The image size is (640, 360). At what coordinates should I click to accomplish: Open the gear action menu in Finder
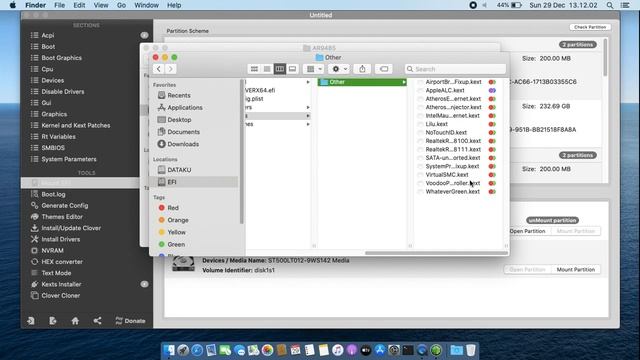(339, 69)
